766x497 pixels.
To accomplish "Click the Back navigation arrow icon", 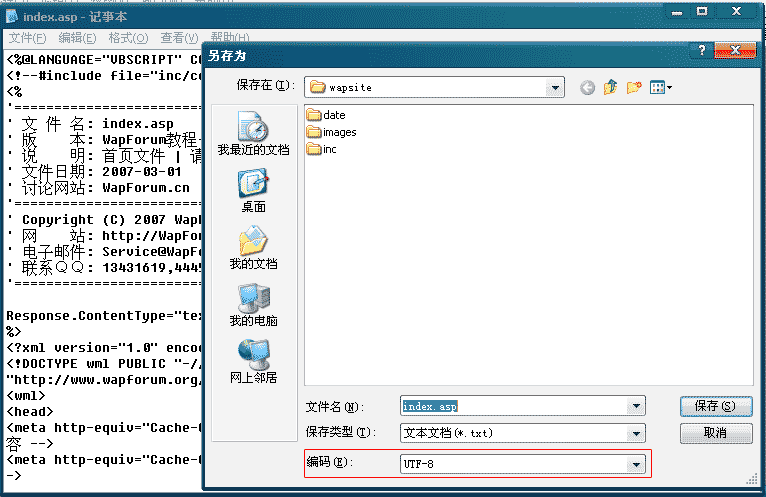I will click(x=587, y=87).
